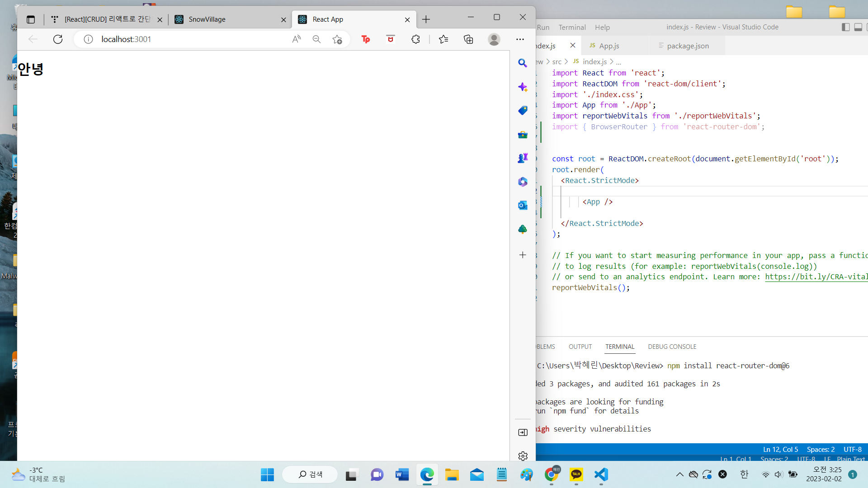
Task: Add this page to favorites
Action: (x=337, y=39)
